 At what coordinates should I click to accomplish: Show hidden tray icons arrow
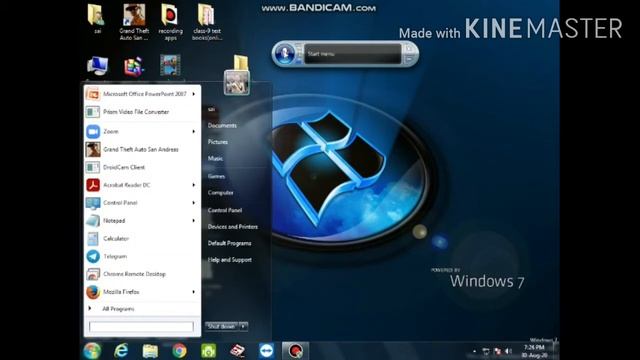[x=474, y=351]
